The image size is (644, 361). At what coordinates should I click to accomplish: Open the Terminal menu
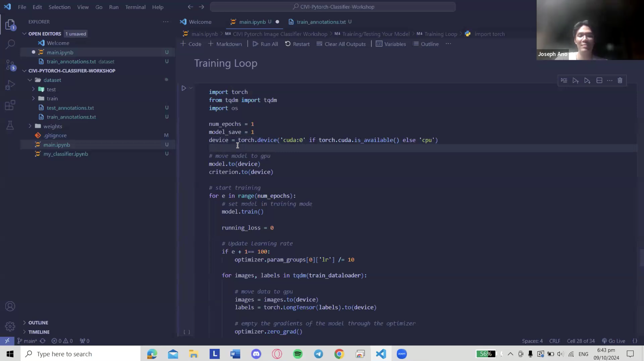(135, 7)
